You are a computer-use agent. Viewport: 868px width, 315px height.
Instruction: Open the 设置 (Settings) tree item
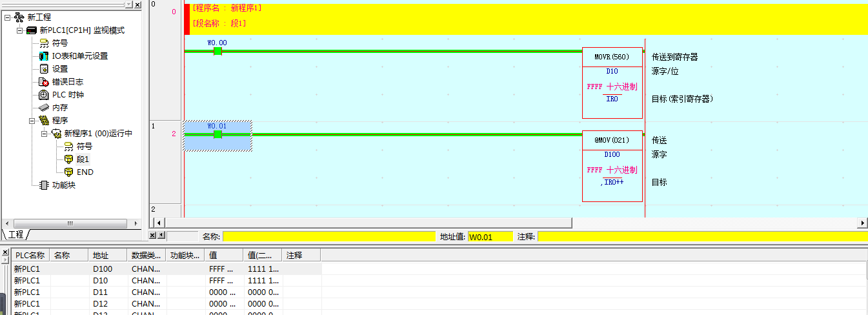(59, 69)
